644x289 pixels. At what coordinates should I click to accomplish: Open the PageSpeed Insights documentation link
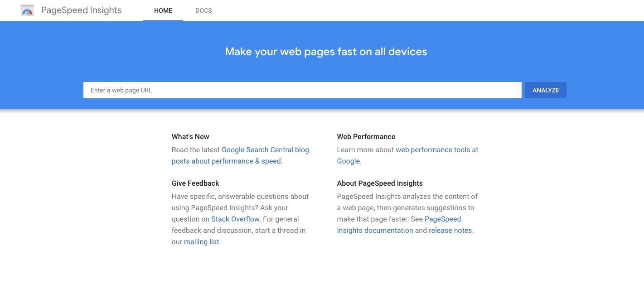[375, 231]
